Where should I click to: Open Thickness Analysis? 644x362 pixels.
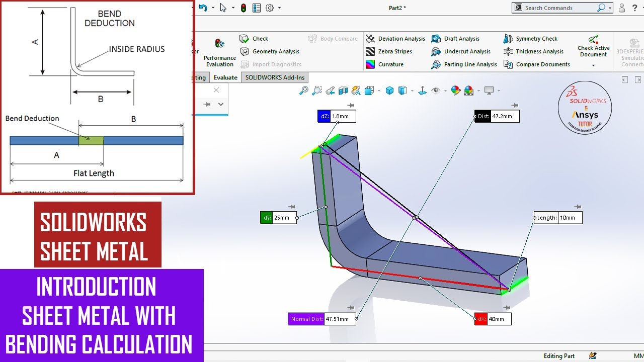pos(533,51)
